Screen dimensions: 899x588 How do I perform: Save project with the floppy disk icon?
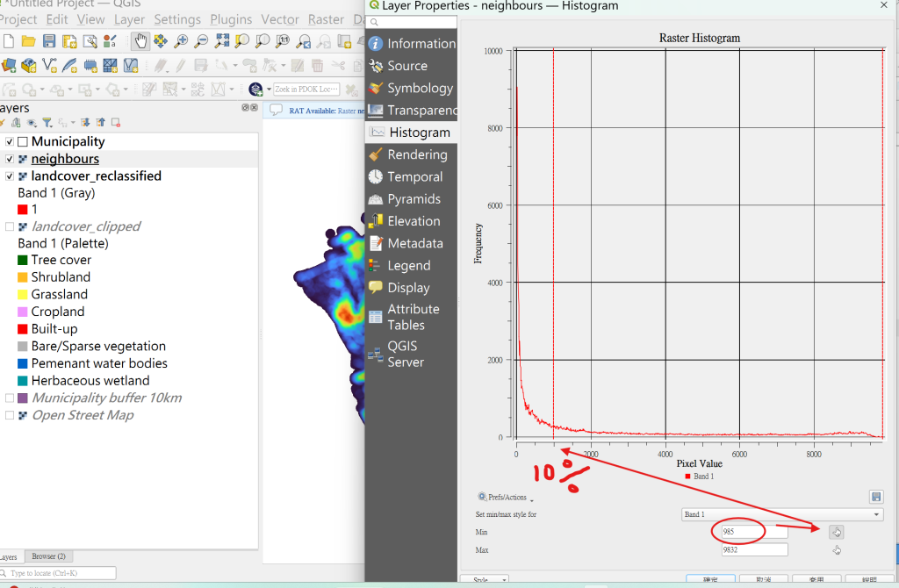click(49, 41)
